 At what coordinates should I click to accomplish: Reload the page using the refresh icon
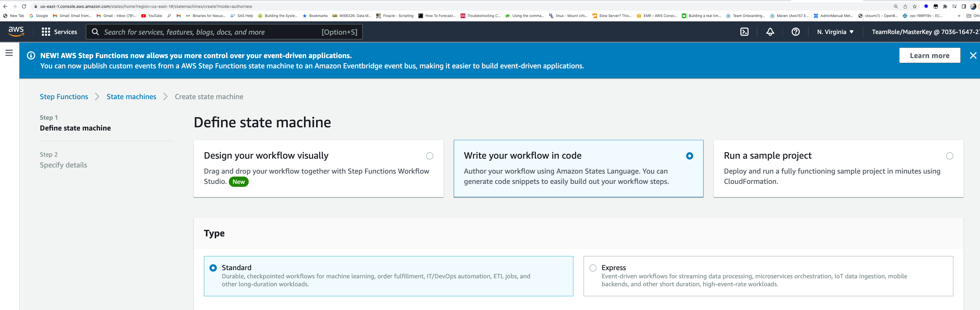(x=24, y=6)
